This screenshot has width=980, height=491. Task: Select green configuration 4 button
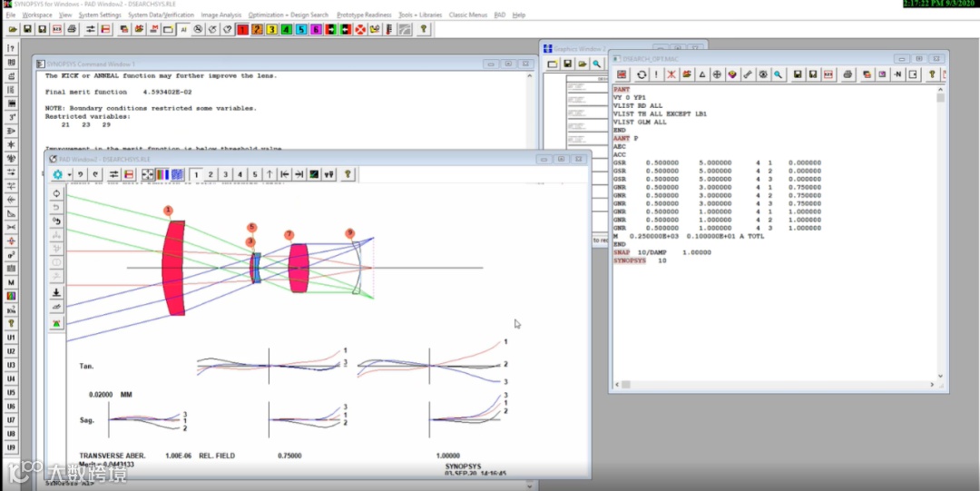click(x=286, y=29)
